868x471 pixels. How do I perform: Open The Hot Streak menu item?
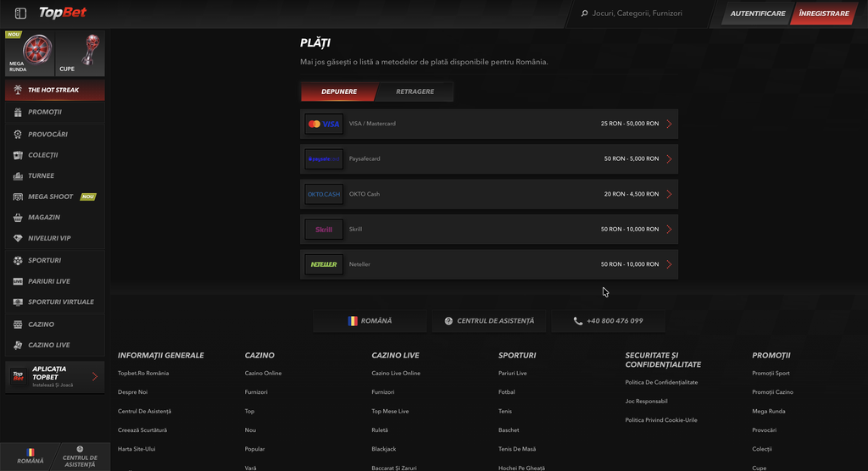coord(55,90)
